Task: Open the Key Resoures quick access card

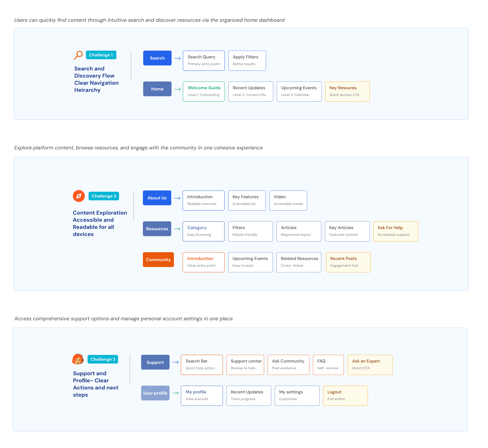Action: click(x=347, y=91)
